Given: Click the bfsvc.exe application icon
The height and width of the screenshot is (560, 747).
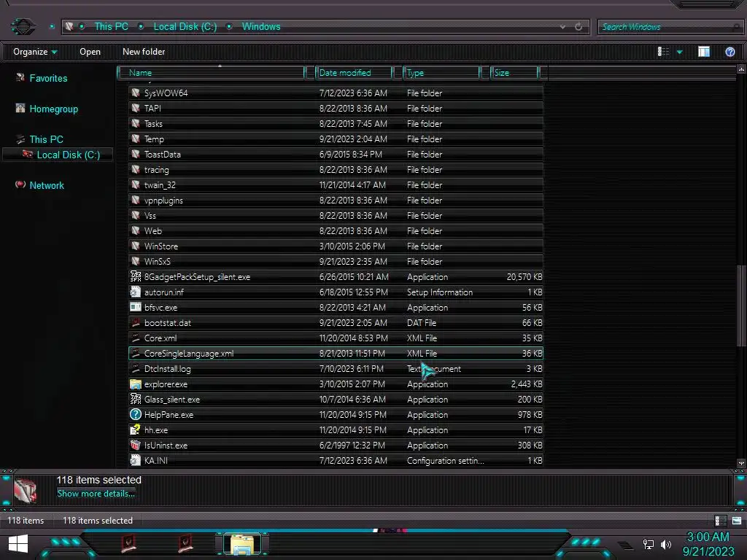Looking at the screenshot, I should point(135,307).
